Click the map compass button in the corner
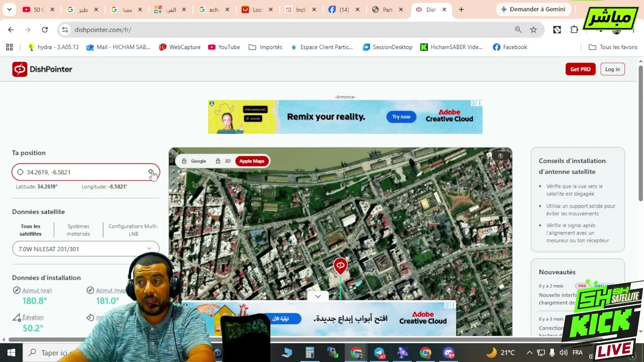644x362 pixels. 500,156
